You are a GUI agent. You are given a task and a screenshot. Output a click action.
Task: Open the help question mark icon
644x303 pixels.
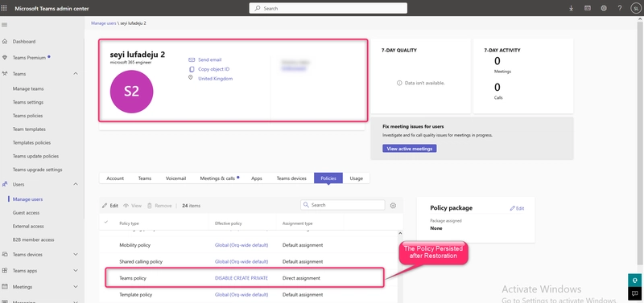pyautogui.click(x=619, y=8)
